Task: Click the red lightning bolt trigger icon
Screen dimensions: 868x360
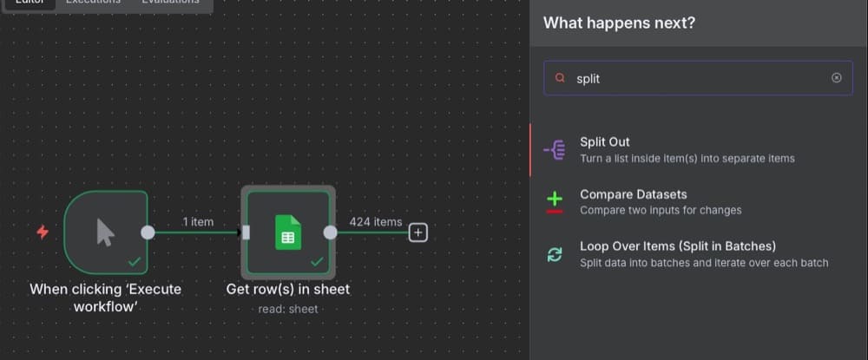Action: coord(42,232)
